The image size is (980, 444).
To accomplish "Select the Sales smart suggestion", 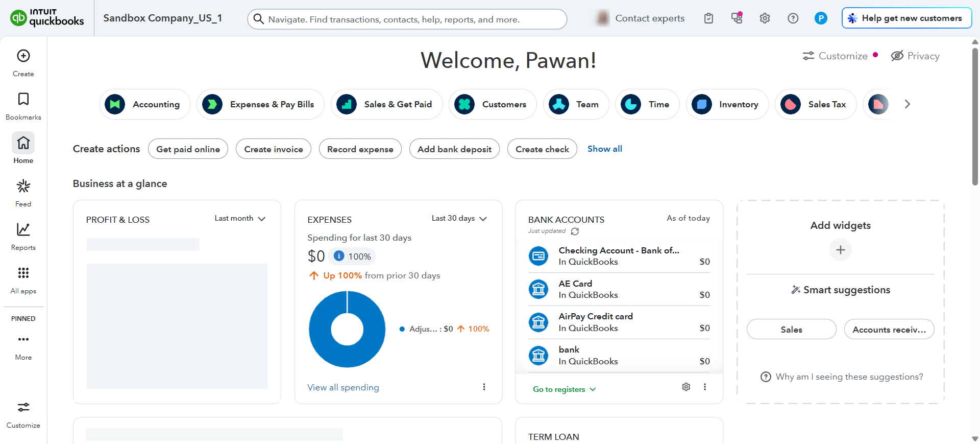I will coord(791,330).
